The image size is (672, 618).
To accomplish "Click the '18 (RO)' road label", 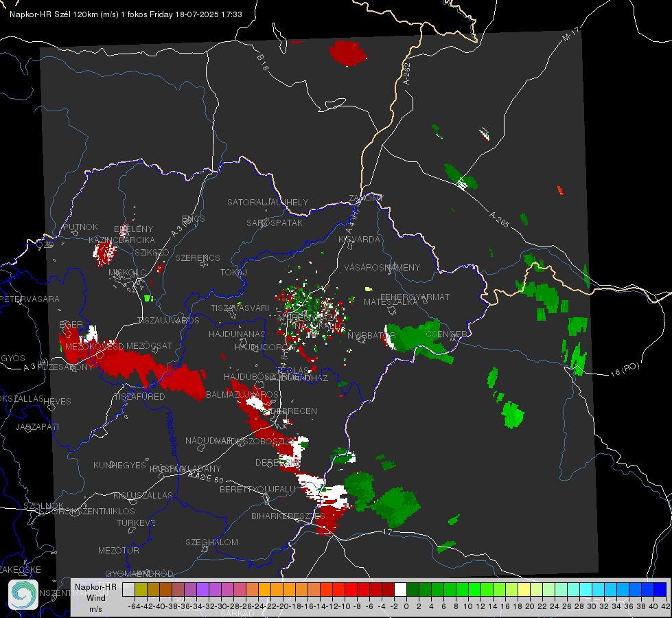I will click(x=625, y=369).
